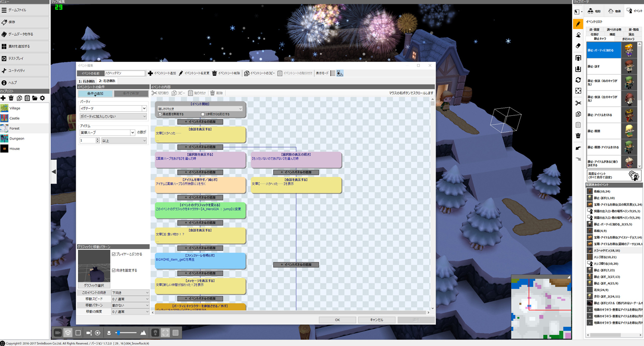Click the グラフィック選択 button

pyautogui.click(x=94, y=286)
